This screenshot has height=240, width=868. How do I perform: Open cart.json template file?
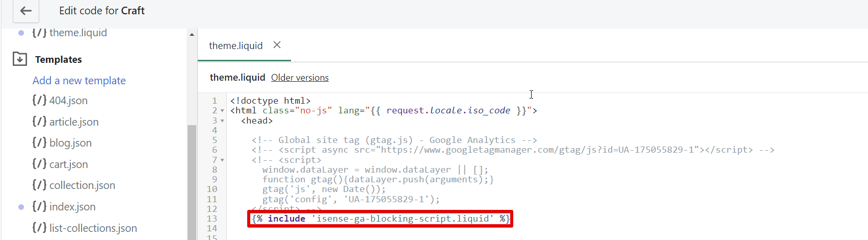(x=69, y=164)
